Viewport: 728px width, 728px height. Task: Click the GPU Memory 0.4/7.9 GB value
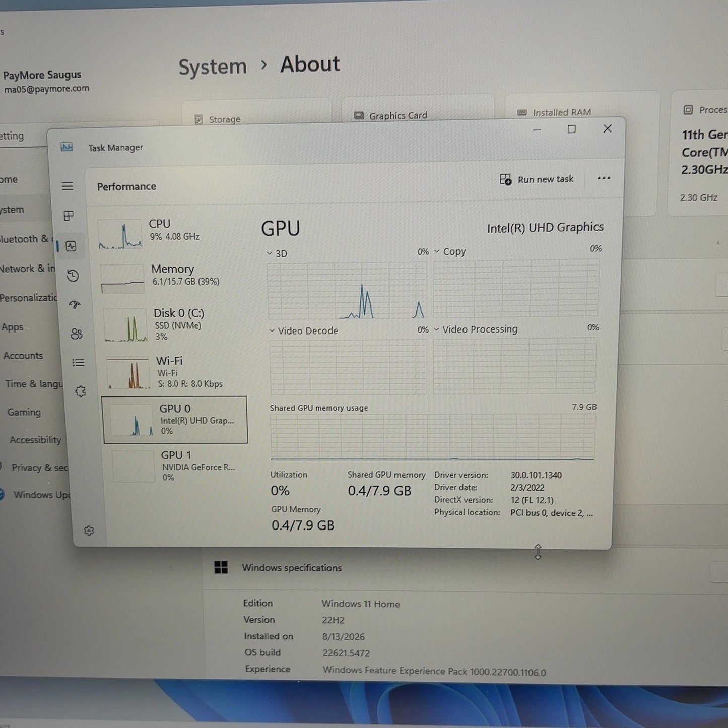coord(303,525)
